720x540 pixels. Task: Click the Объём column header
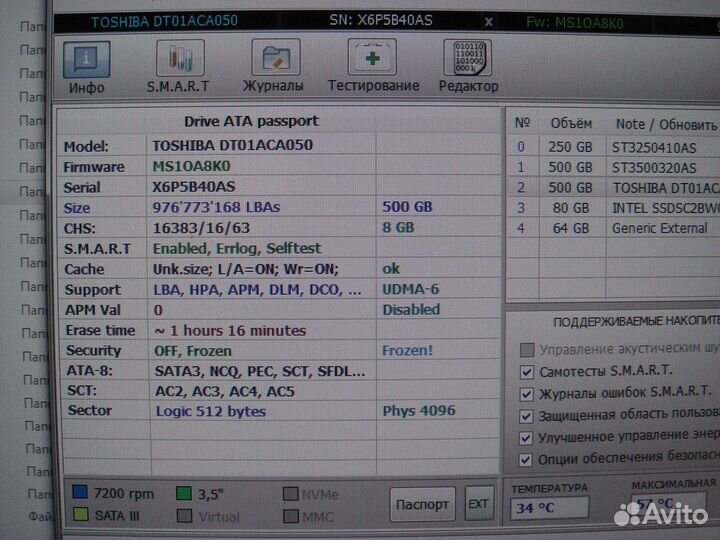(x=571, y=124)
